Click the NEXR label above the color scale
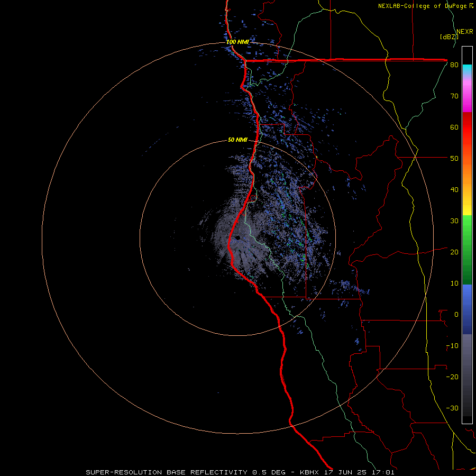 (x=465, y=32)
